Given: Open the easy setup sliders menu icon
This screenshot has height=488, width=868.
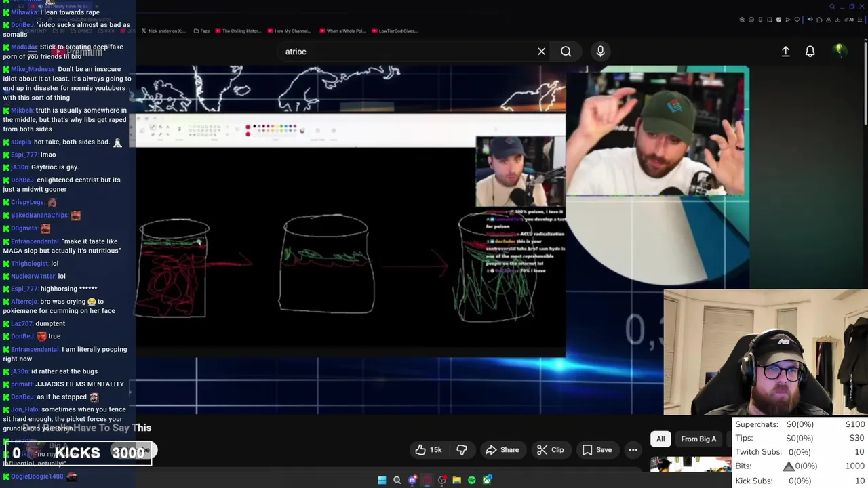Looking at the screenshot, I should click(859, 20).
